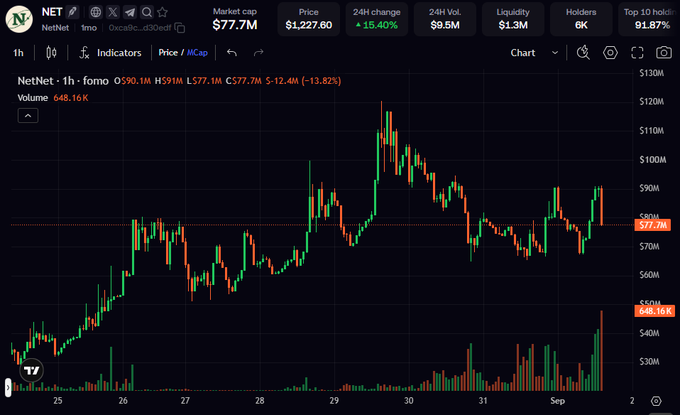Switch chart to Price mode
Screen dimensions: 680x415
168,53
